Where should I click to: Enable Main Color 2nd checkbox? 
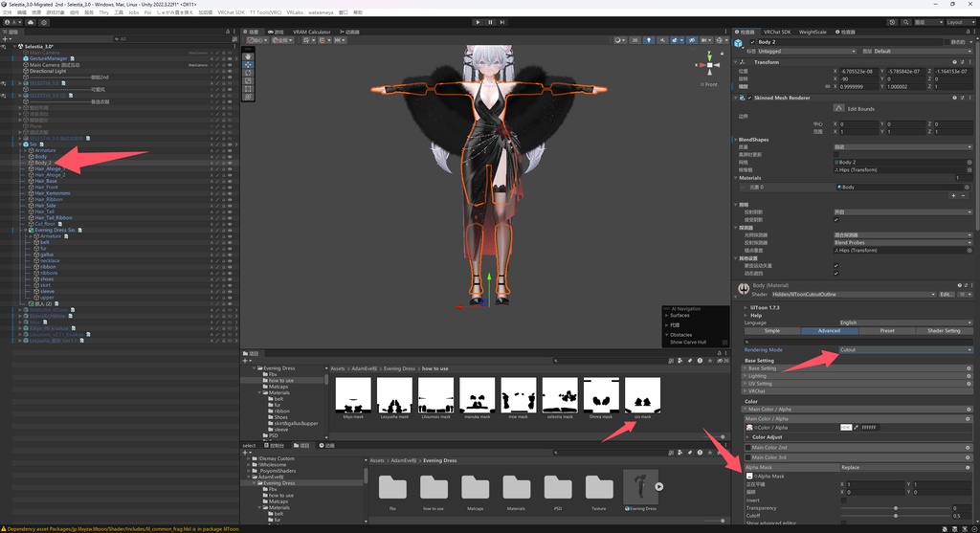748,448
